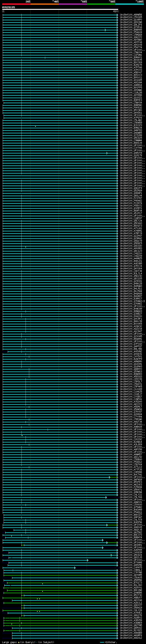Click the orange ~40% identity legend segment
Image resolution: width=146 pixels, height=644 pixels.
45,4
